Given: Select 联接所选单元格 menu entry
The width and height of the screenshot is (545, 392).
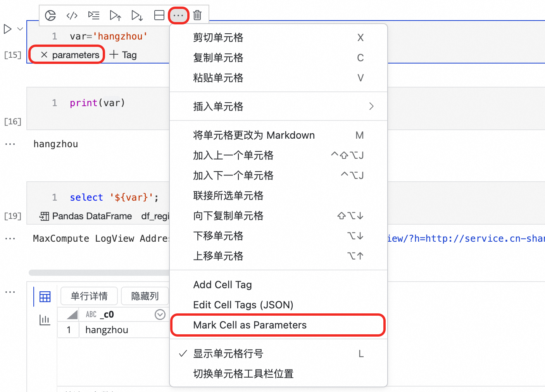Looking at the screenshot, I should (278, 196).
